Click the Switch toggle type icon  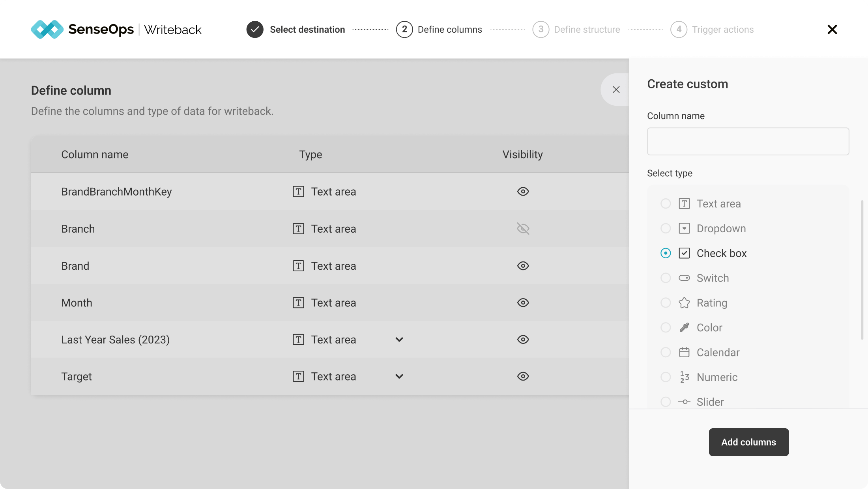[684, 278]
